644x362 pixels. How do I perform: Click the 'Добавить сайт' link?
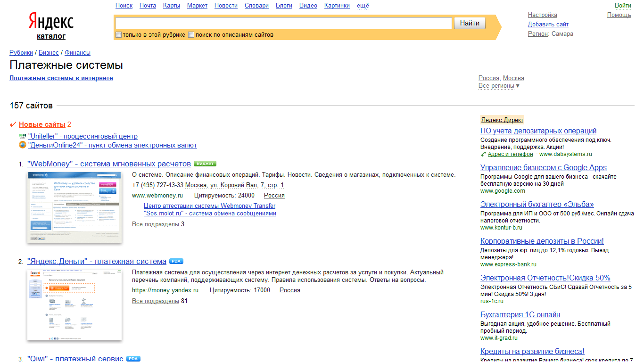pyautogui.click(x=548, y=25)
